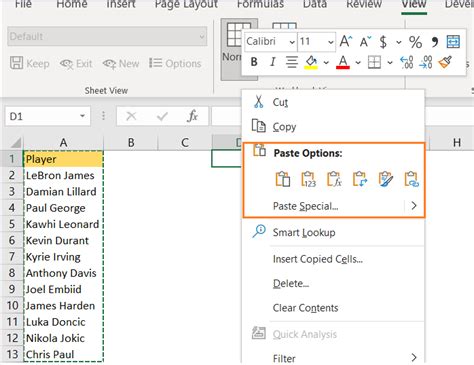The image size is (474, 365).
Task: Choose Paste Values (123) option
Action: coord(308,179)
